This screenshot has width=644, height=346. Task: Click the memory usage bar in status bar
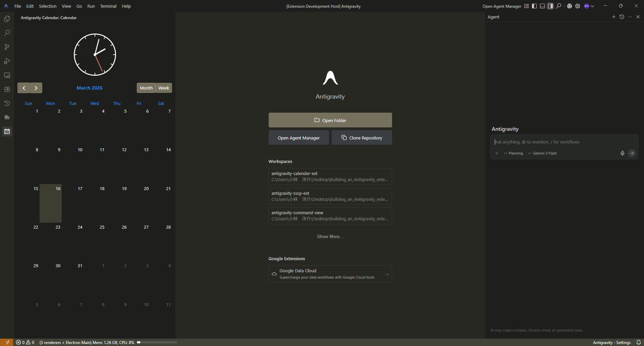point(157,342)
